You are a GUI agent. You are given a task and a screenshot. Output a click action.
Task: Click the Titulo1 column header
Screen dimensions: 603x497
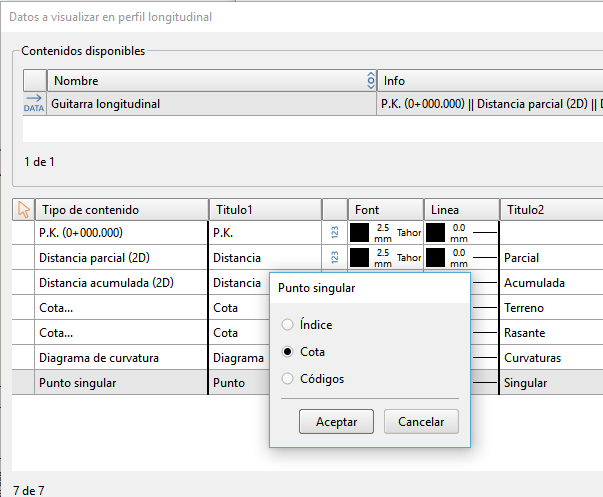click(x=265, y=210)
